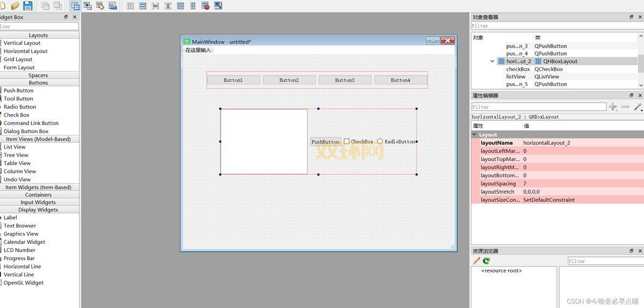Click the Adjust Size toolbar icon
This screenshot has width=644, height=308.
[218, 6]
